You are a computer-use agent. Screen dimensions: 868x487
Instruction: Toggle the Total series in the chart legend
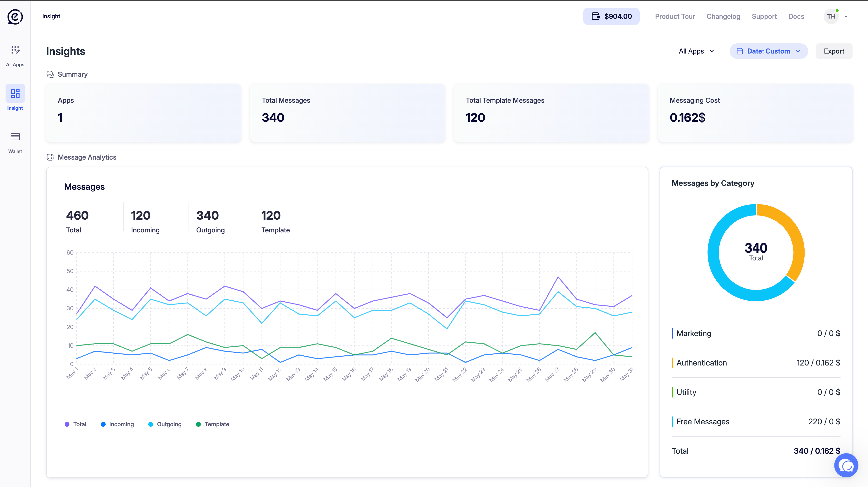(x=75, y=424)
